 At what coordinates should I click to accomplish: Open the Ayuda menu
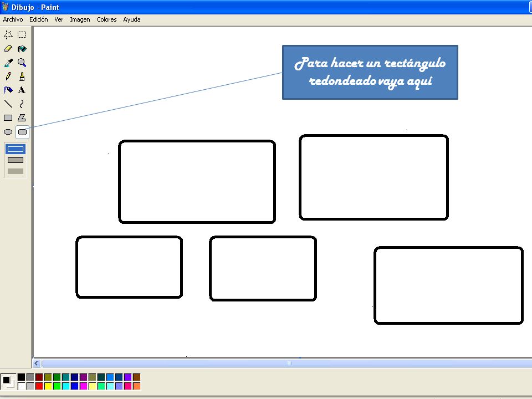(132, 19)
